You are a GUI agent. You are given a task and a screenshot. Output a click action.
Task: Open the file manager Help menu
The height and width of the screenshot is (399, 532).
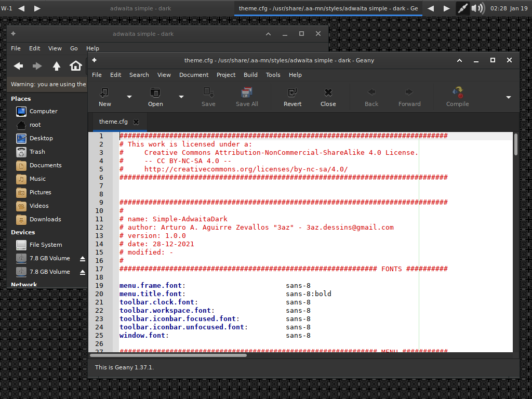[92, 48]
